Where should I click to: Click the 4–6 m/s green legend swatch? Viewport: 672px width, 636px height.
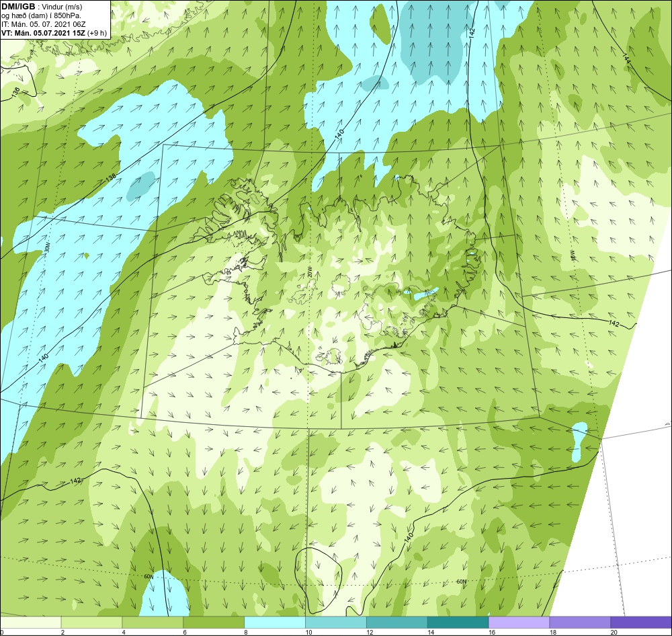pyautogui.click(x=153, y=623)
